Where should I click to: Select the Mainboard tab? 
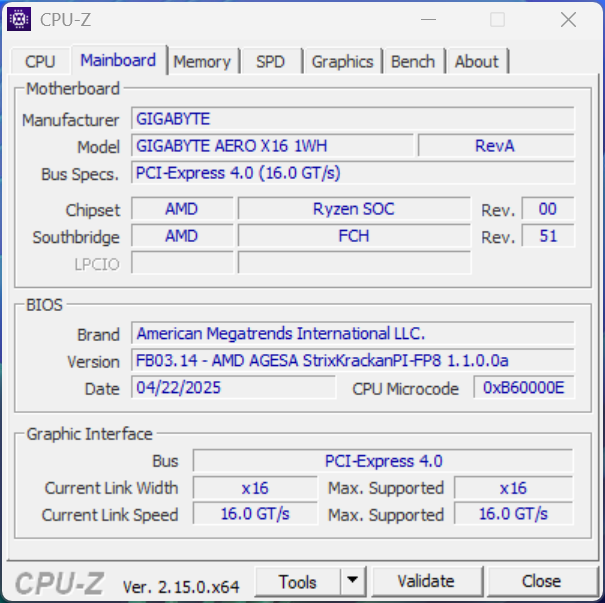click(x=118, y=60)
